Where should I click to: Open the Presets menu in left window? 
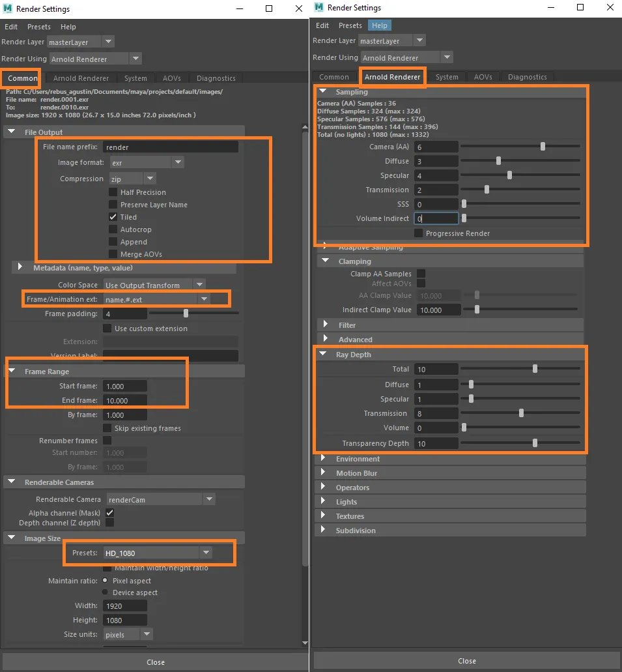[x=39, y=27]
